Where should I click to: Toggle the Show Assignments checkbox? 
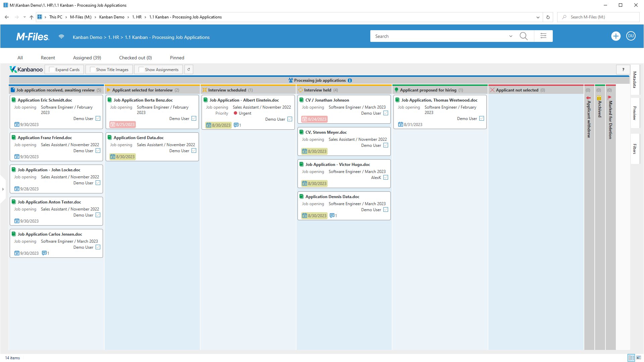pyautogui.click(x=141, y=69)
